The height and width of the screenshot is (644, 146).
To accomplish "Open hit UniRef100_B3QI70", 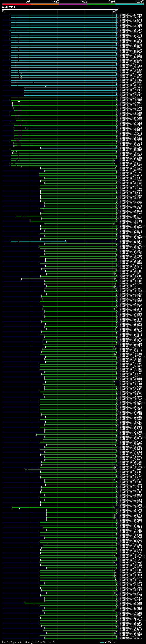I will point(131,274).
